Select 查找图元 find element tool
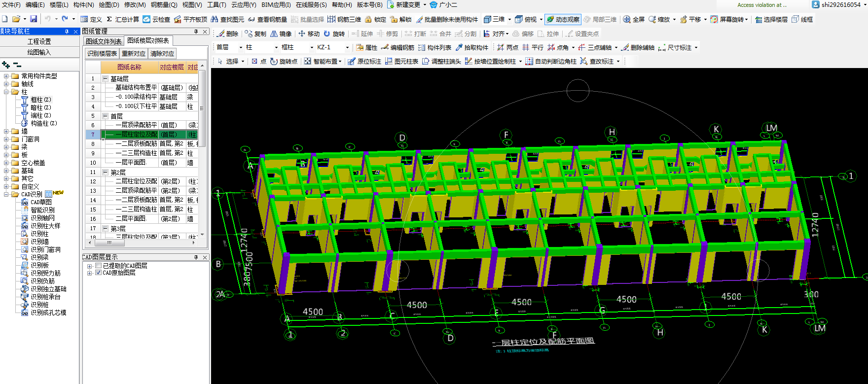 [x=227, y=19]
